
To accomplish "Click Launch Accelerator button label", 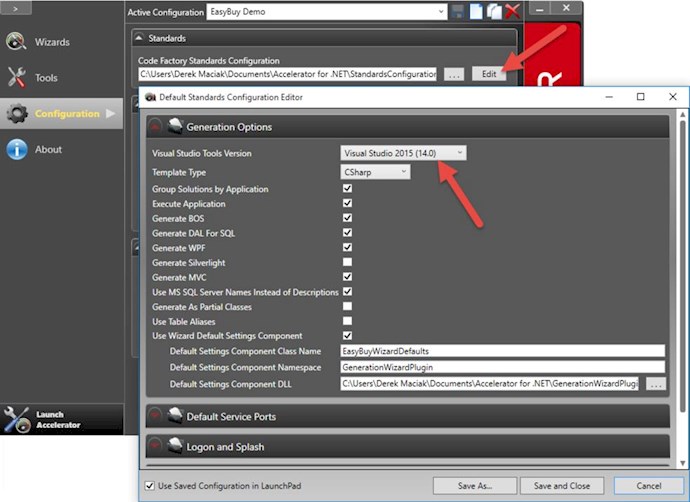I will pos(58,420).
